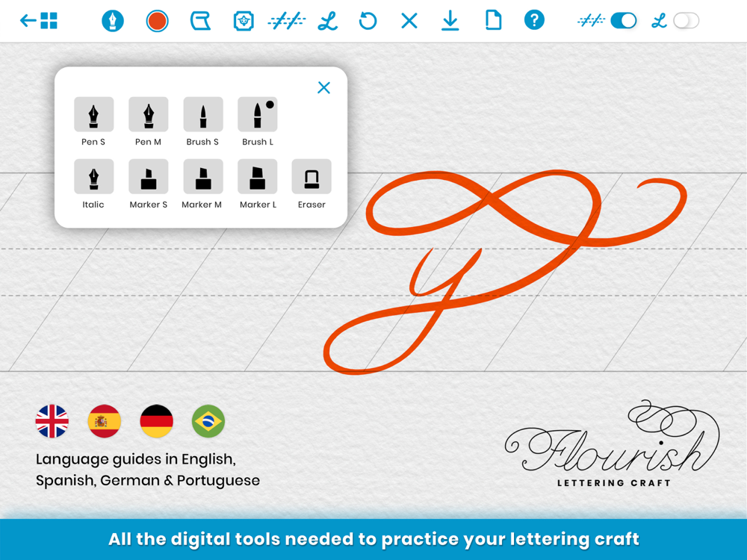Viewport: 747px width, 560px height.
Task: Select the Pen S tool
Action: coord(93,114)
